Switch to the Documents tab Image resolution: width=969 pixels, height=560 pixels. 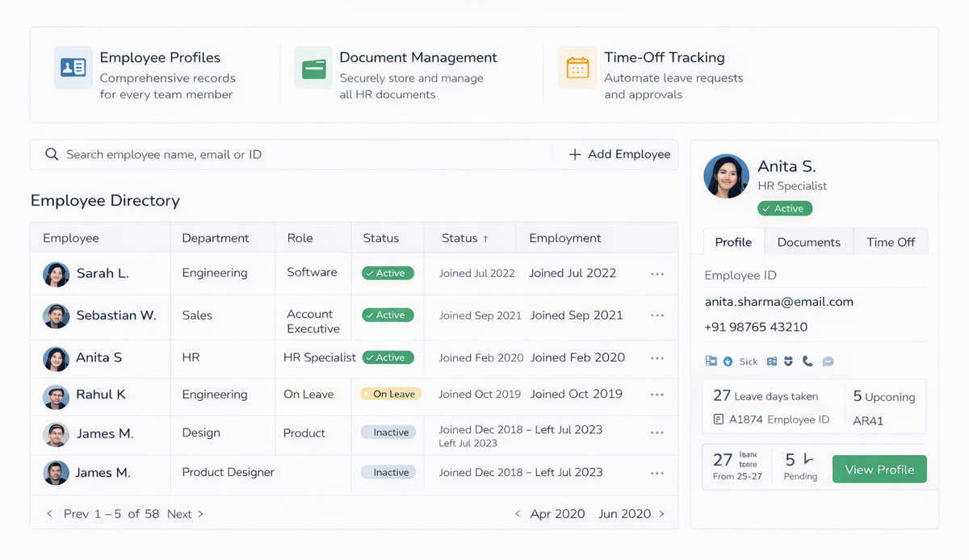tap(808, 241)
